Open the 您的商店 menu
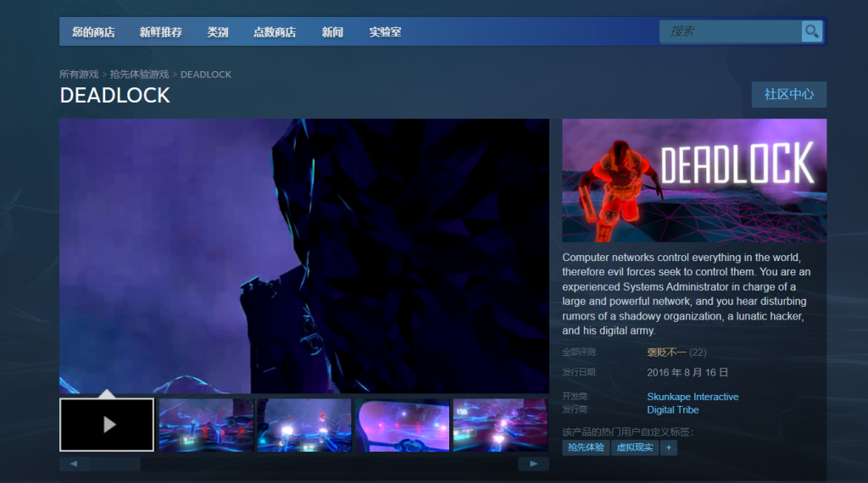This screenshot has height=483, width=868. point(93,32)
